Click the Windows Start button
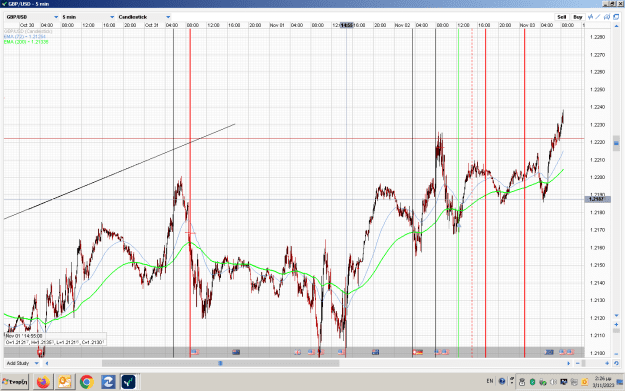This screenshot has width=625, height=391. tap(15, 382)
